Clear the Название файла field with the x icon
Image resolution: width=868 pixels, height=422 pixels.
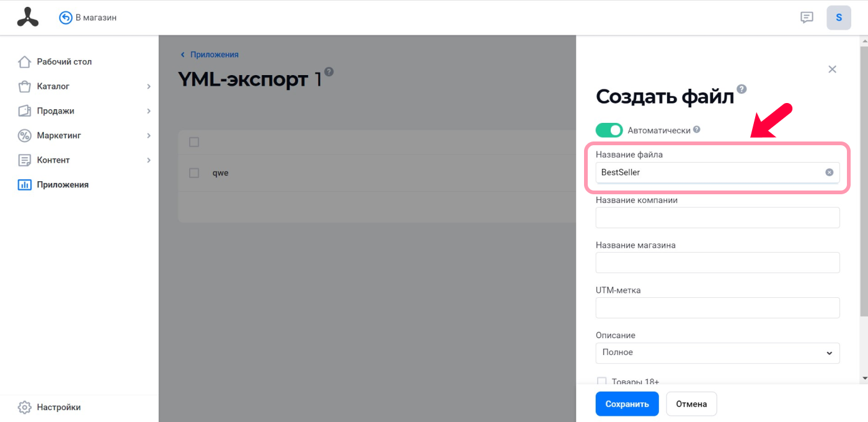[829, 173]
